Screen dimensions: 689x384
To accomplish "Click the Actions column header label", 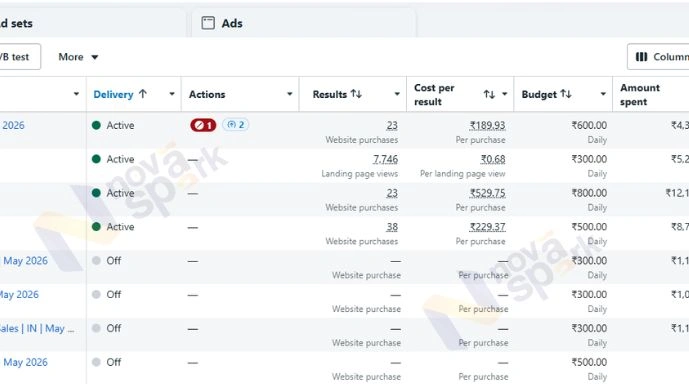I will 207,94.
